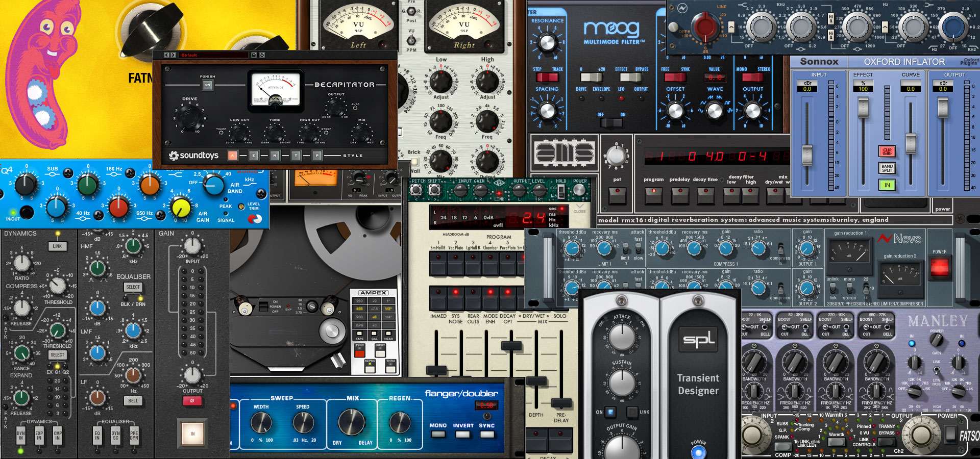Toggle the Moog STEP/TRACK switch

[547, 77]
